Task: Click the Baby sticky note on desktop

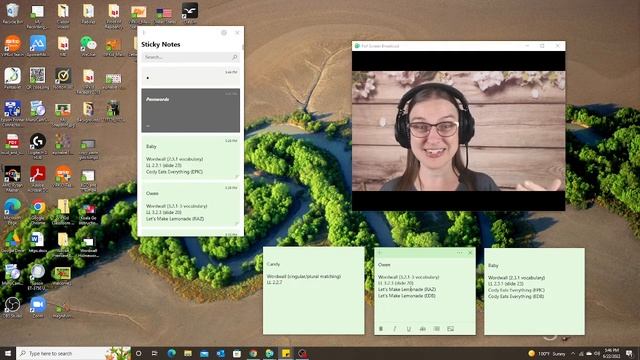Action: click(x=534, y=291)
